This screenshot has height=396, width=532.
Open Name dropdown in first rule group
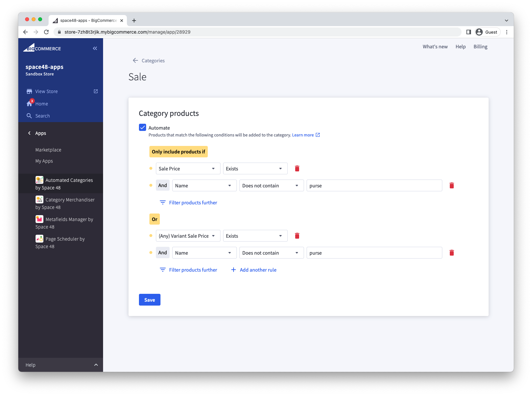205,185
